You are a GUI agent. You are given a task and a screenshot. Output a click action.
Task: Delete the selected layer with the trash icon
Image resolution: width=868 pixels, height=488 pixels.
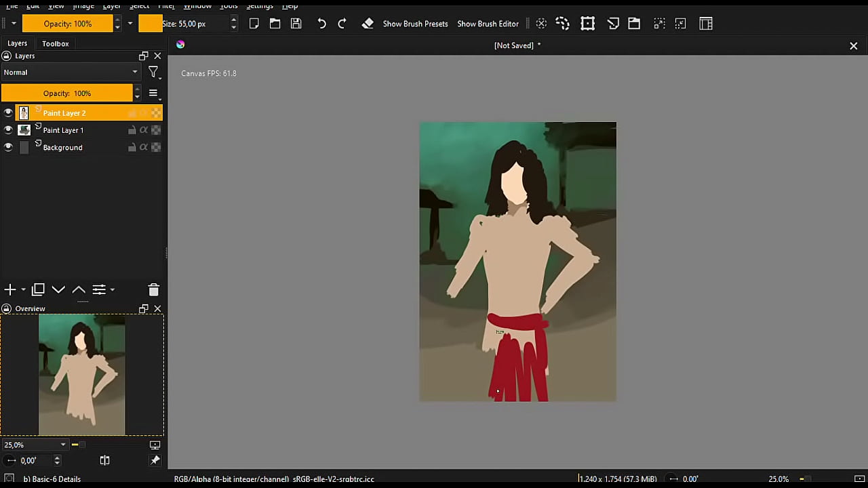(153, 289)
